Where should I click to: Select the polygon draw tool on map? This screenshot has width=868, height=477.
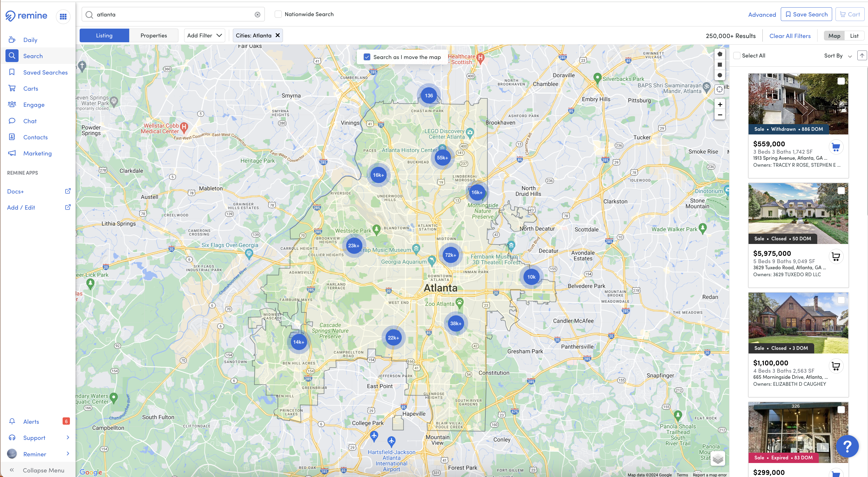pyautogui.click(x=720, y=54)
